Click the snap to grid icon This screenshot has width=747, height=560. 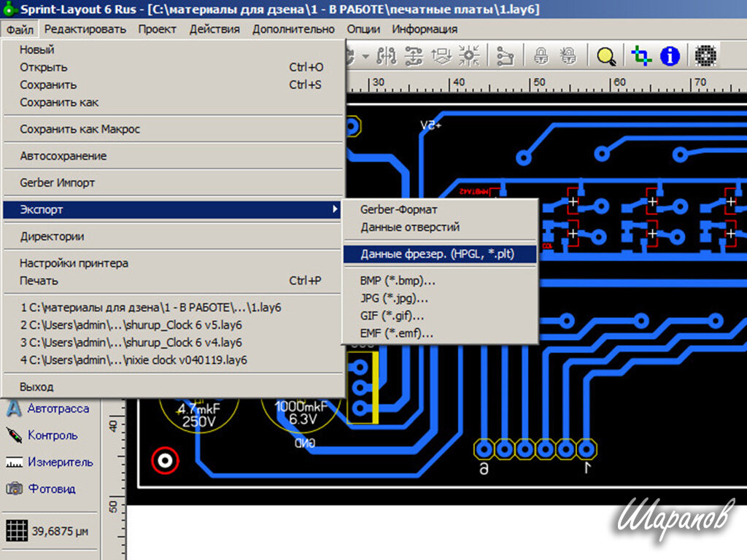[469, 55]
